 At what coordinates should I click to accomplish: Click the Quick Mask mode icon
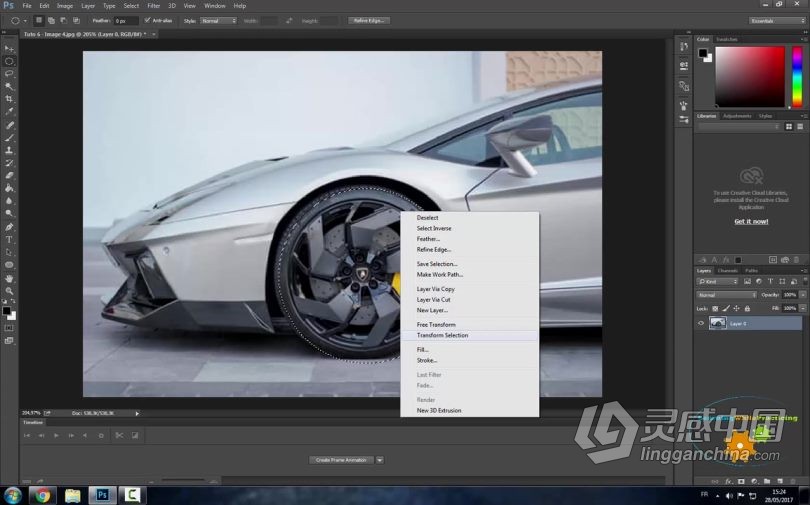tap(9, 328)
